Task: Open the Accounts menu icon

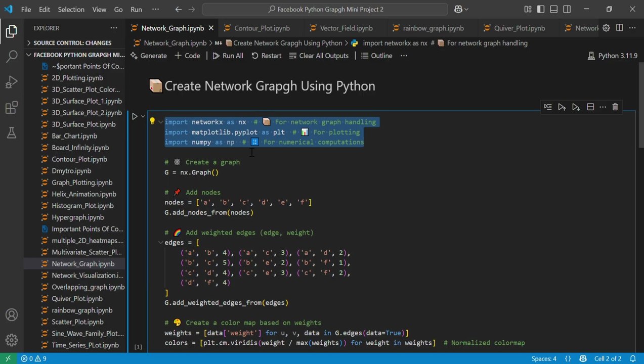Action: pos(11,315)
